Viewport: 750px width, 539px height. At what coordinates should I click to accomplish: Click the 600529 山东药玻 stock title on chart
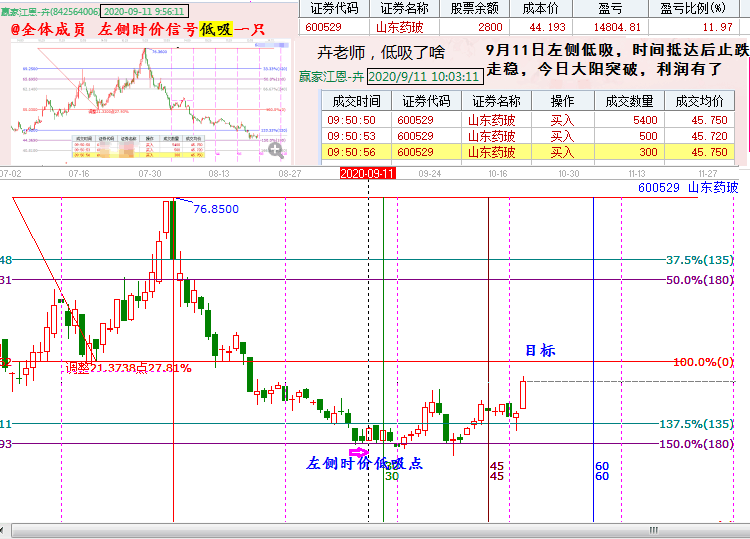tap(688, 187)
